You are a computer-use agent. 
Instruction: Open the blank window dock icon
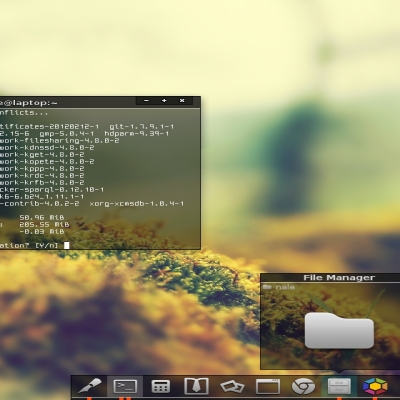tap(268, 387)
